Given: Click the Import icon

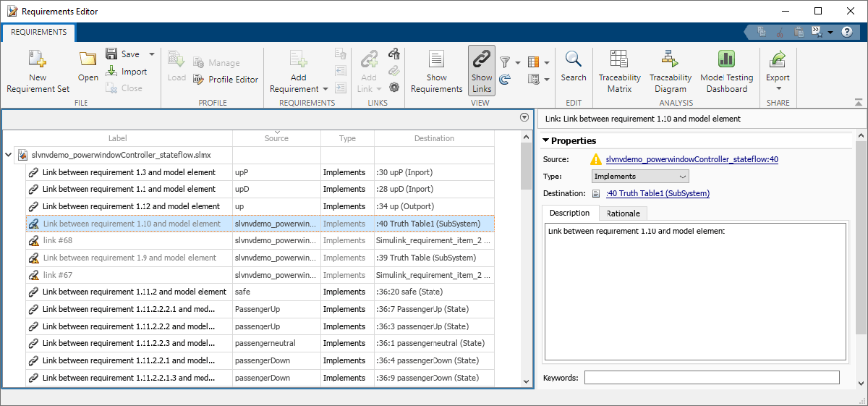Looking at the screenshot, I should [x=127, y=72].
